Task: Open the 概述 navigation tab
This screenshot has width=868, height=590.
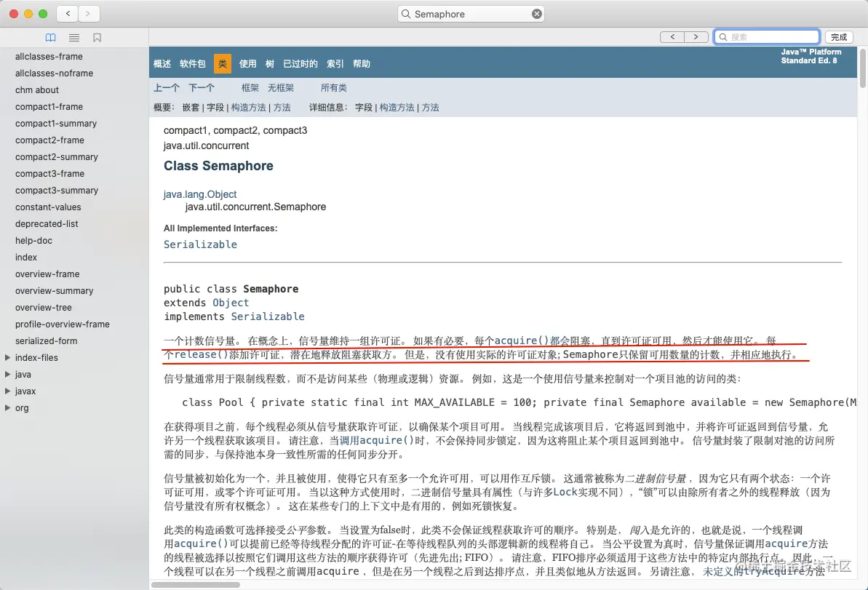Action: (162, 63)
